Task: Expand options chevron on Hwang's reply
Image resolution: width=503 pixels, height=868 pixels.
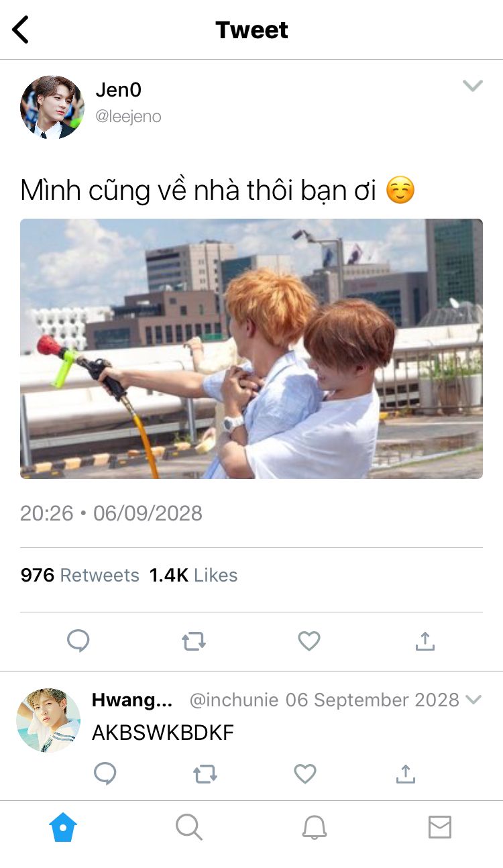Action: pyautogui.click(x=473, y=700)
